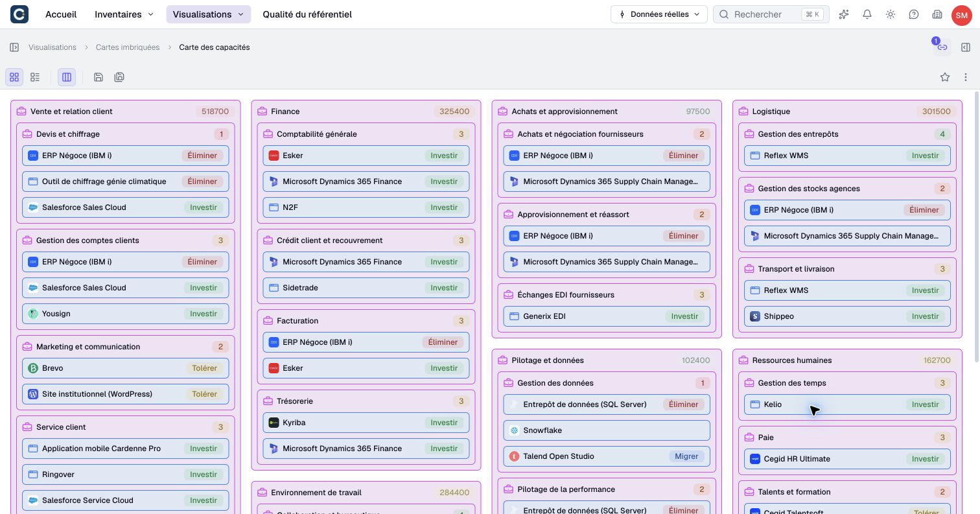The height and width of the screenshot is (514, 980).
Task: Select the Sidetrade application card
Action: [366, 288]
